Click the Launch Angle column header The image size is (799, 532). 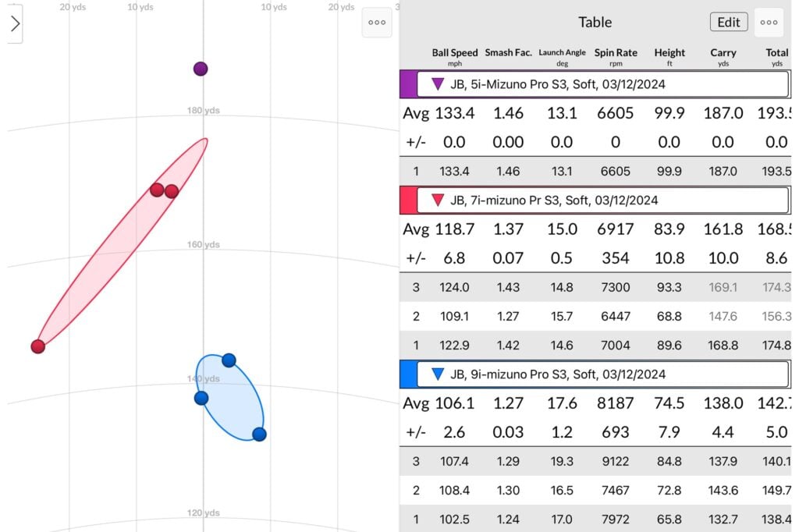[x=561, y=57]
